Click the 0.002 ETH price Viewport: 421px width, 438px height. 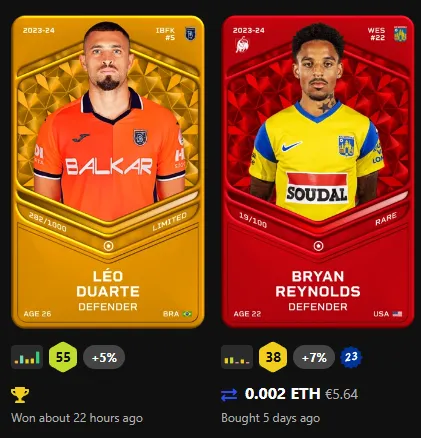(x=282, y=394)
